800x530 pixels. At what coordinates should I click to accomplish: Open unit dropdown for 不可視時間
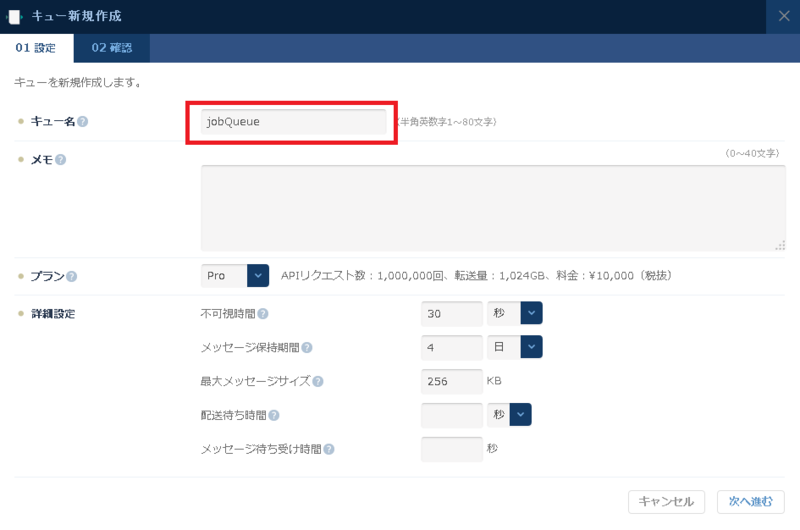[x=515, y=313]
